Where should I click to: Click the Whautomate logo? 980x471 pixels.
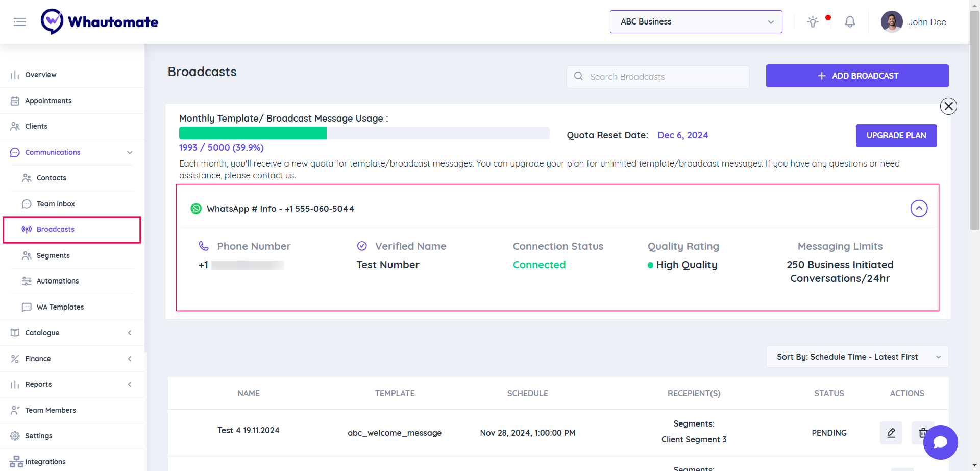100,22
